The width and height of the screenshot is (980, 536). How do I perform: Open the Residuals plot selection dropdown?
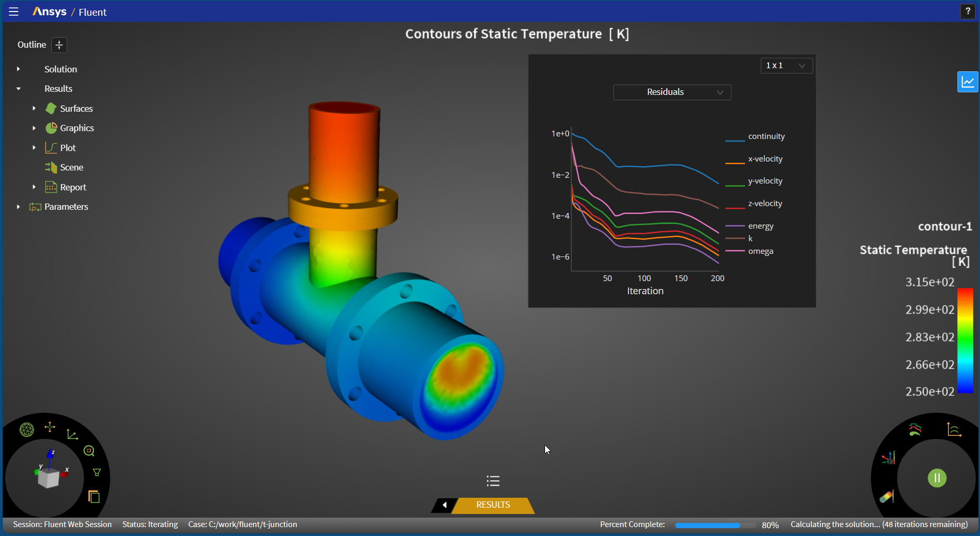[672, 92]
